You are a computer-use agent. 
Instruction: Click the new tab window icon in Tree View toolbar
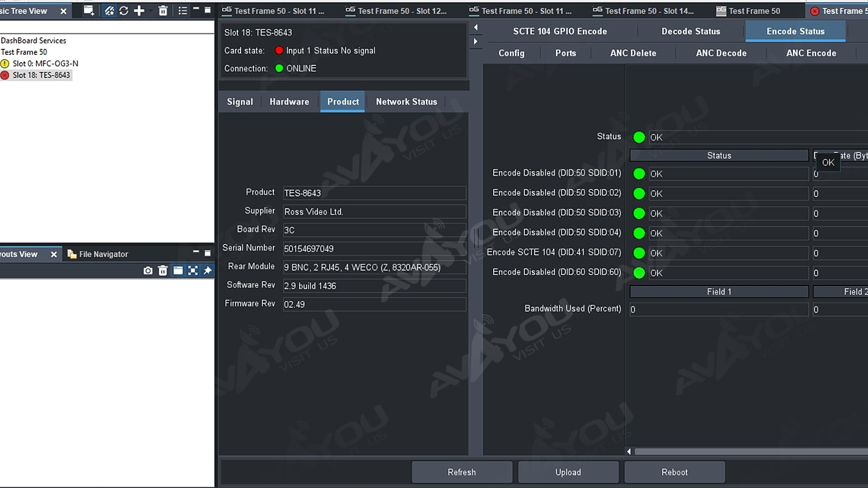[89, 10]
